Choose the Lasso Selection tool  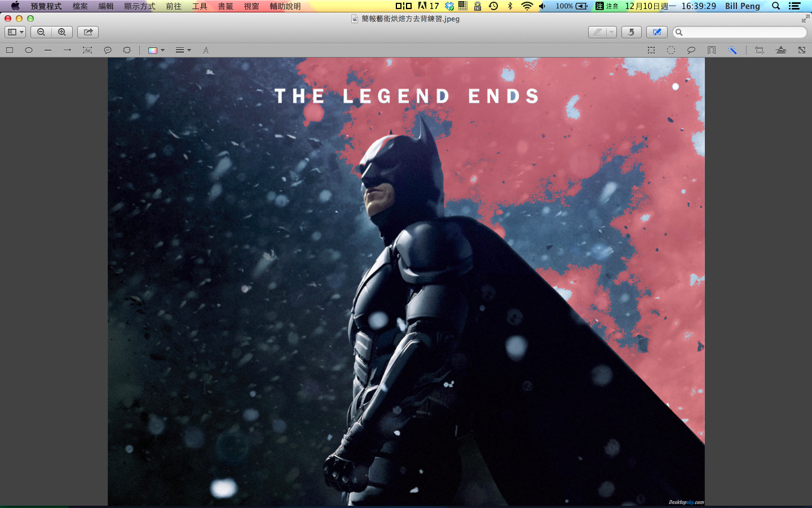tap(691, 50)
